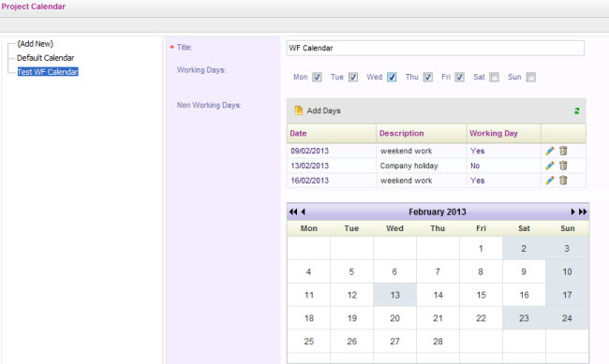609x364 pixels.
Task: Edit the 09/02/2013 weekend work entry
Action: pos(550,151)
